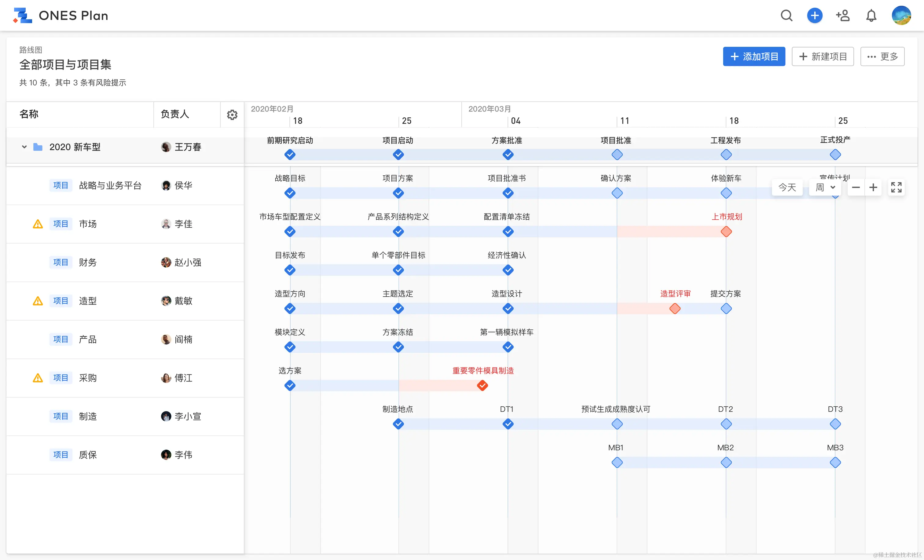Open the 更多 options menu

[x=882, y=57]
